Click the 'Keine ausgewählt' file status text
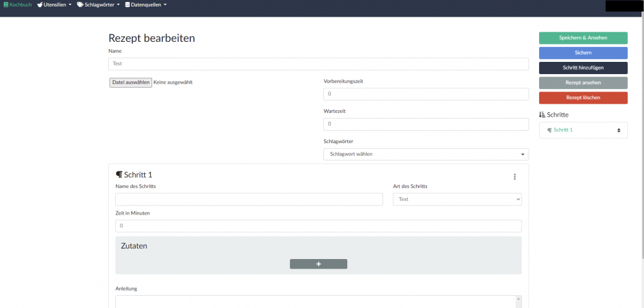Image resolution: width=644 pixels, height=308 pixels. [x=173, y=82]
